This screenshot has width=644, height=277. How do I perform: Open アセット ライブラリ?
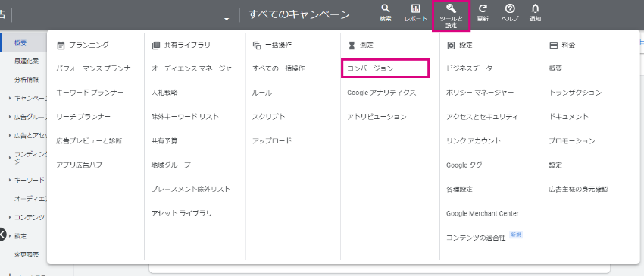pyautogui.click(x=182, y=213)
